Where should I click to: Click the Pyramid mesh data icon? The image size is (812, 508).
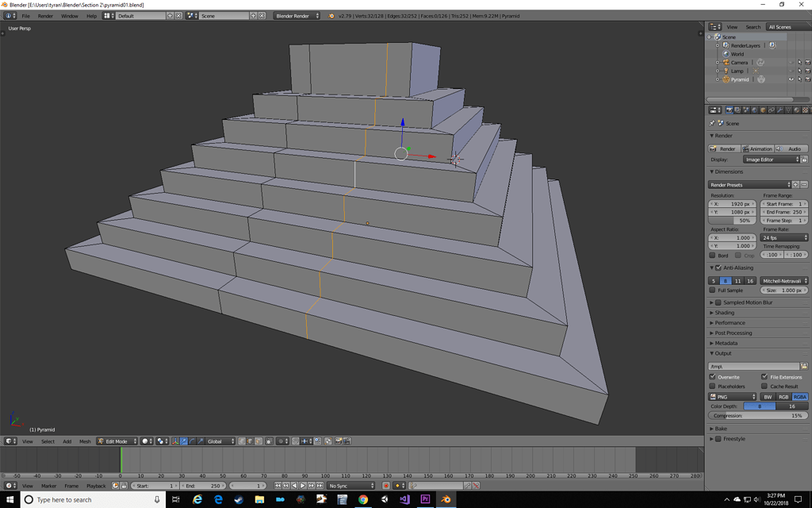pyautogui.click(x=761, y=79)
